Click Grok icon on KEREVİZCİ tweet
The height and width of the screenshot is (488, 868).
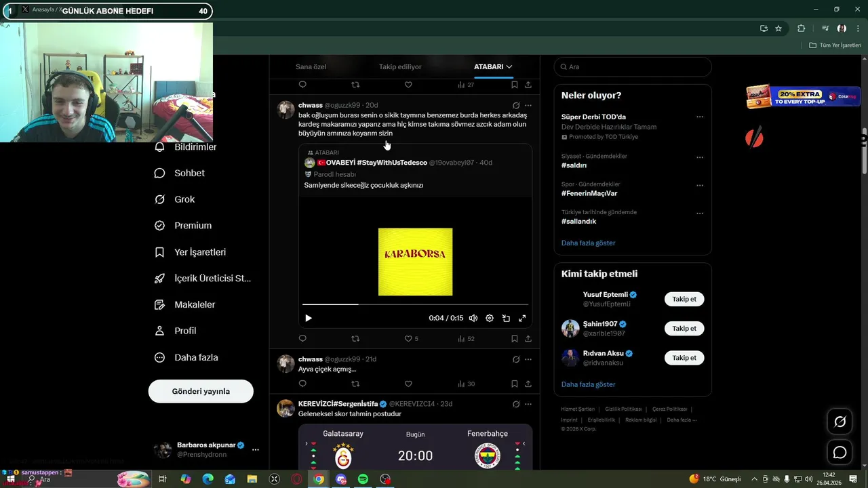pyautogui.click(x=516, y=404)
